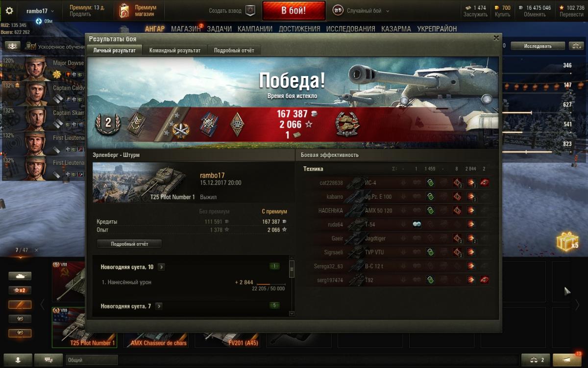The height and width of the screenshot is (368, 588).
Task: Expand the Новогодняя суета, 7 mission
Action: pos(159,306)
